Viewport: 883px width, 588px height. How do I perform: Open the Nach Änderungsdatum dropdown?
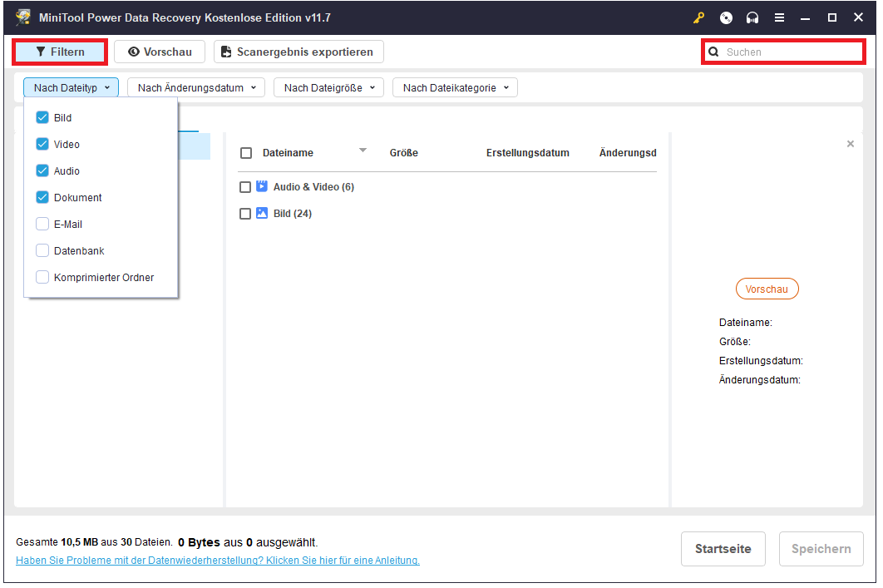196,88
